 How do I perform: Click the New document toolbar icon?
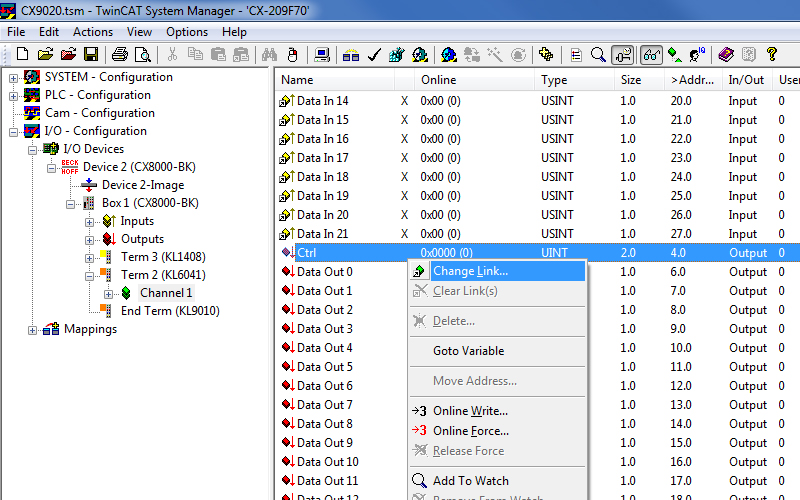[x=22, y=54]
